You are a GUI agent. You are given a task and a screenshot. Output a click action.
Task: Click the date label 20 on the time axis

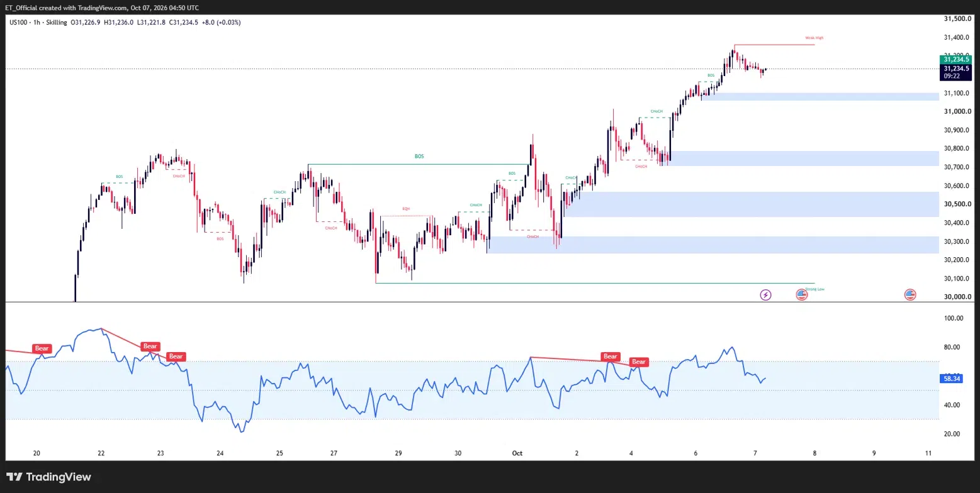point(37,453)
